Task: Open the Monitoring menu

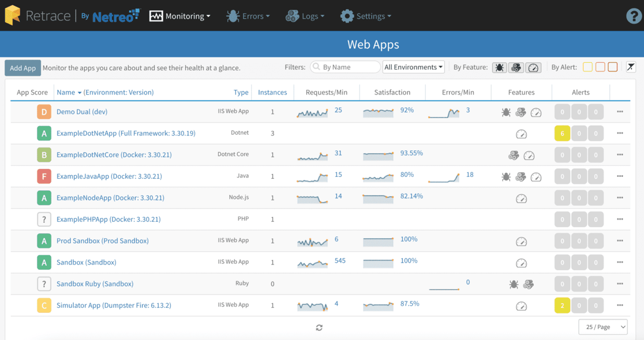Action: (180, 16)
